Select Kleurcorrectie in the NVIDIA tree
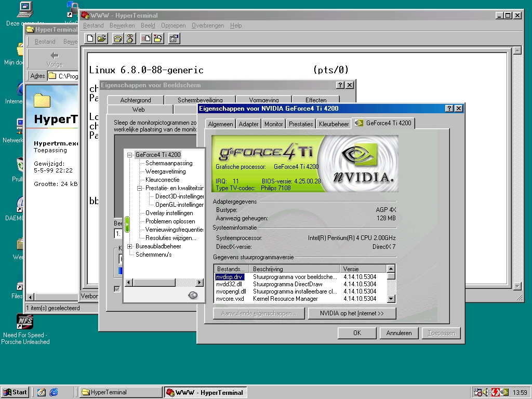 pyautogui.click(x=162, y=180)
